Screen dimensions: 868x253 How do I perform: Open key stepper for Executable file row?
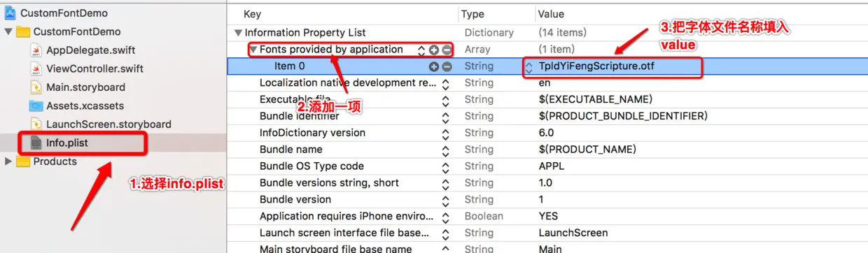click(445, 100)
